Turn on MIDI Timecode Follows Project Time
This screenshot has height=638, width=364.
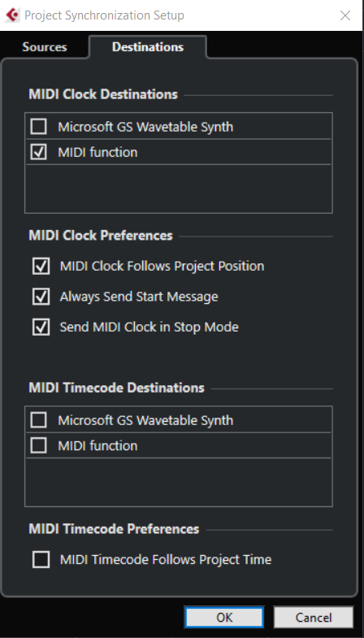coord(41,559)
